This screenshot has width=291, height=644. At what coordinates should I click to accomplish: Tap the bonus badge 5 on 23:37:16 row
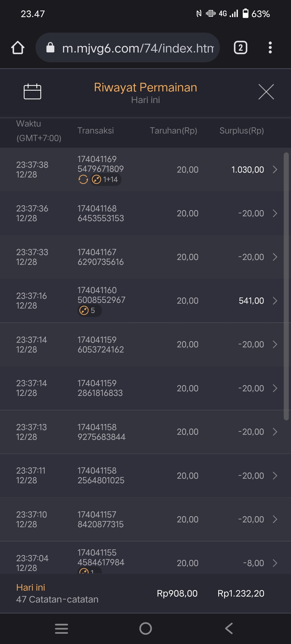[x=89, y=310]
